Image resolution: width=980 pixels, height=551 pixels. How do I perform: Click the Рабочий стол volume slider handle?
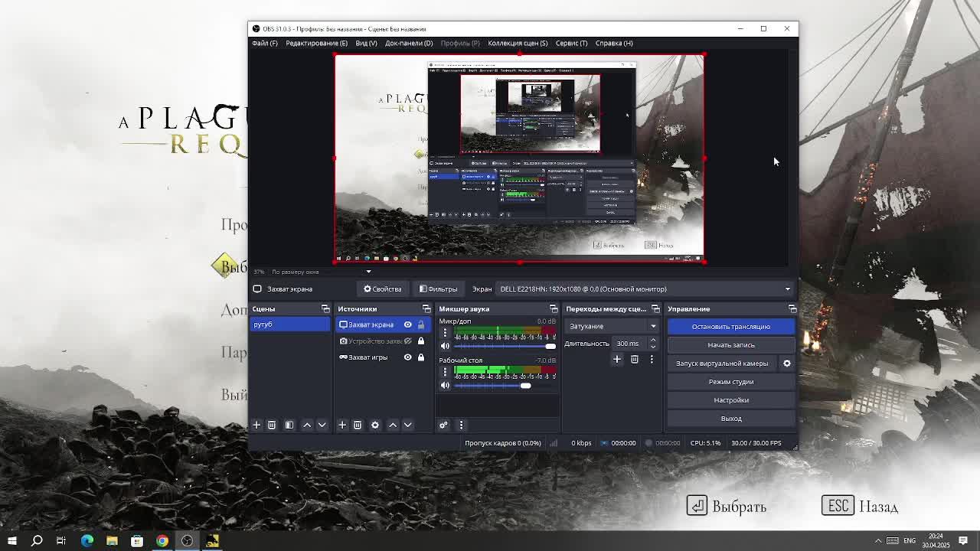click(x=525, y=385)
